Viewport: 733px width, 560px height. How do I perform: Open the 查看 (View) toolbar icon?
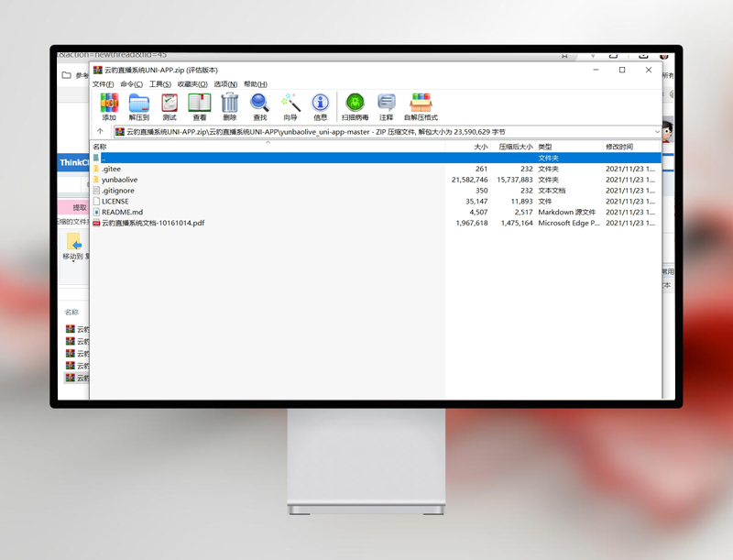199,103
